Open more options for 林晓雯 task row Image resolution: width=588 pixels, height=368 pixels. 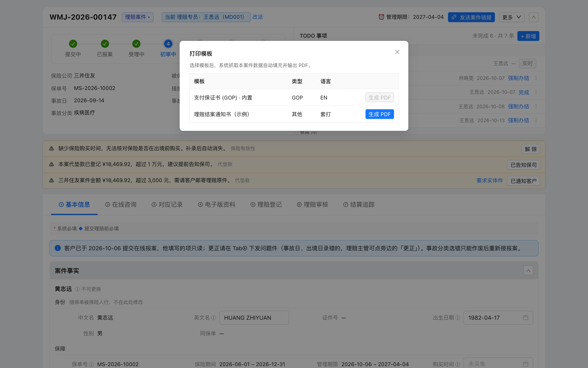coord(536,78)
